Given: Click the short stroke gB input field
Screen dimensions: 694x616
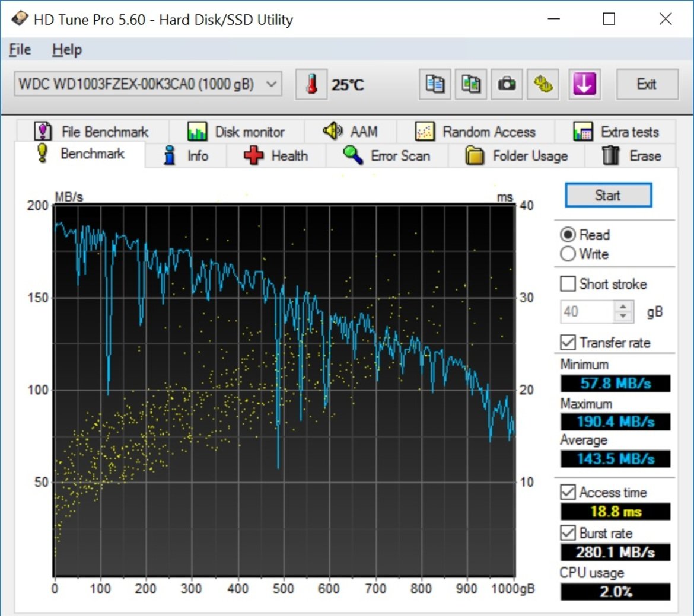Looking at the screenshot, I should pos(587,311).
